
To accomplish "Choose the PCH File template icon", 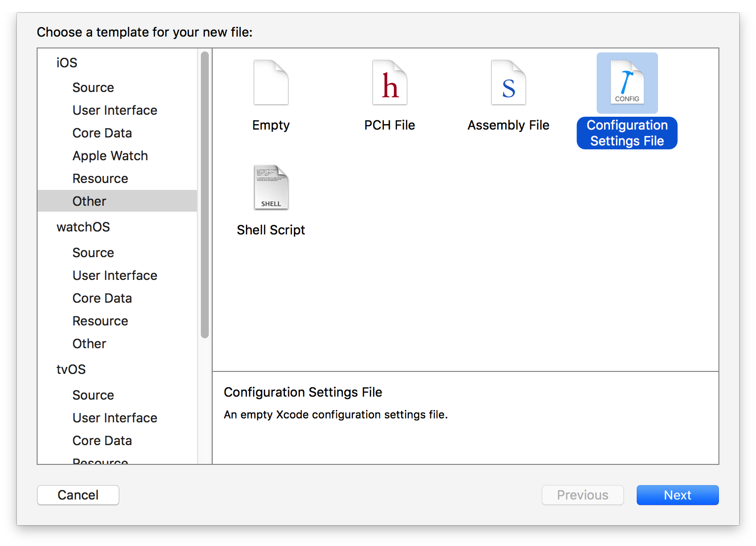I will pos(389,83).
